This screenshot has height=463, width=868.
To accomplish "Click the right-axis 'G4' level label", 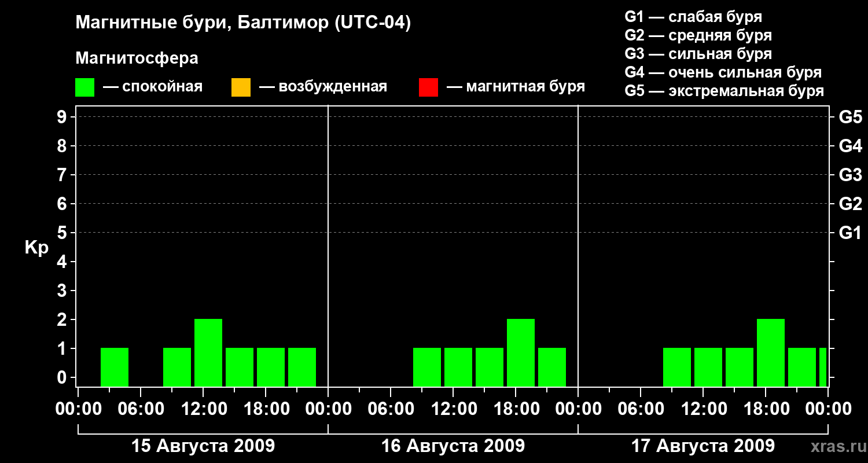I will [851, 146].
